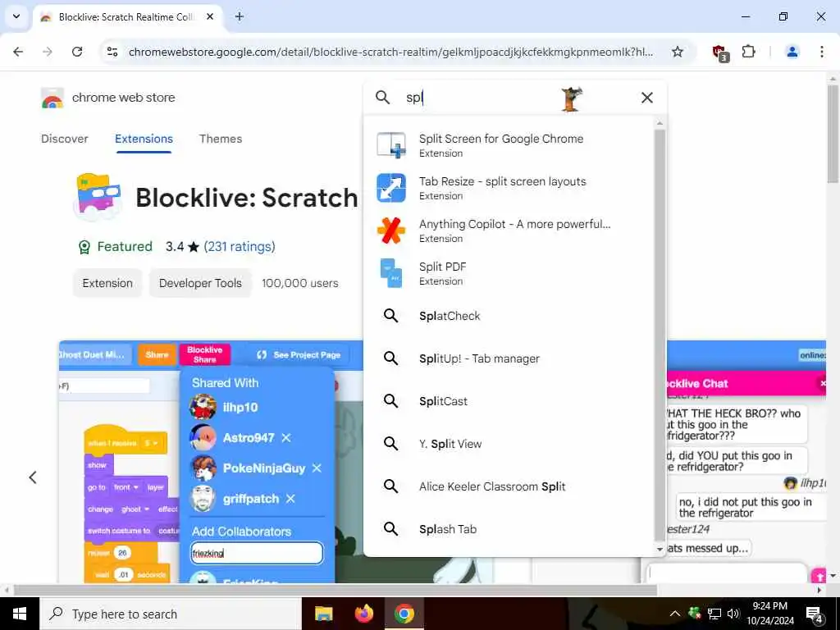View site information icon in address bar
The image size is (840, 630).
pos(112,52)
